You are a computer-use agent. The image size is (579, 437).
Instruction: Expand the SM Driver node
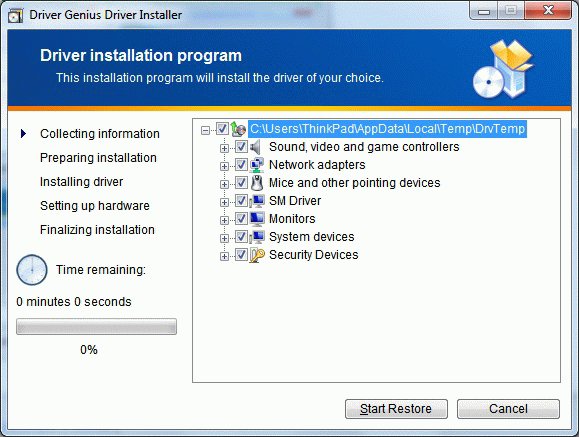click(224, 202)
